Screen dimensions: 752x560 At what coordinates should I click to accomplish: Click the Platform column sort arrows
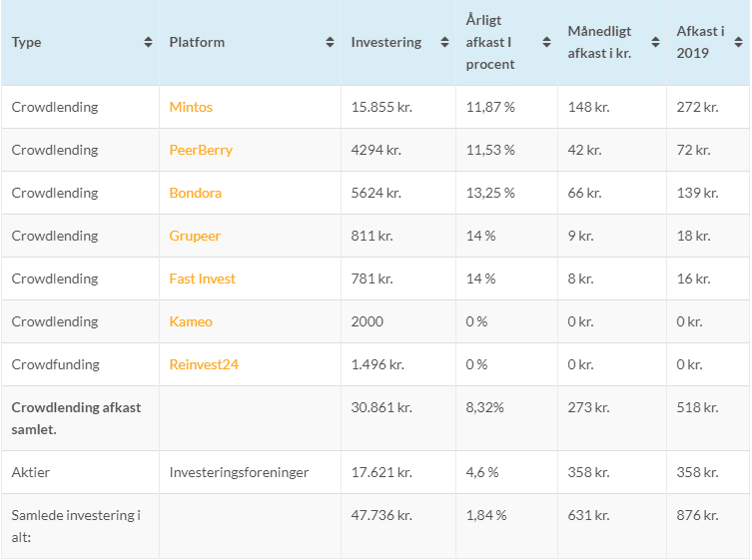point(330,42)
